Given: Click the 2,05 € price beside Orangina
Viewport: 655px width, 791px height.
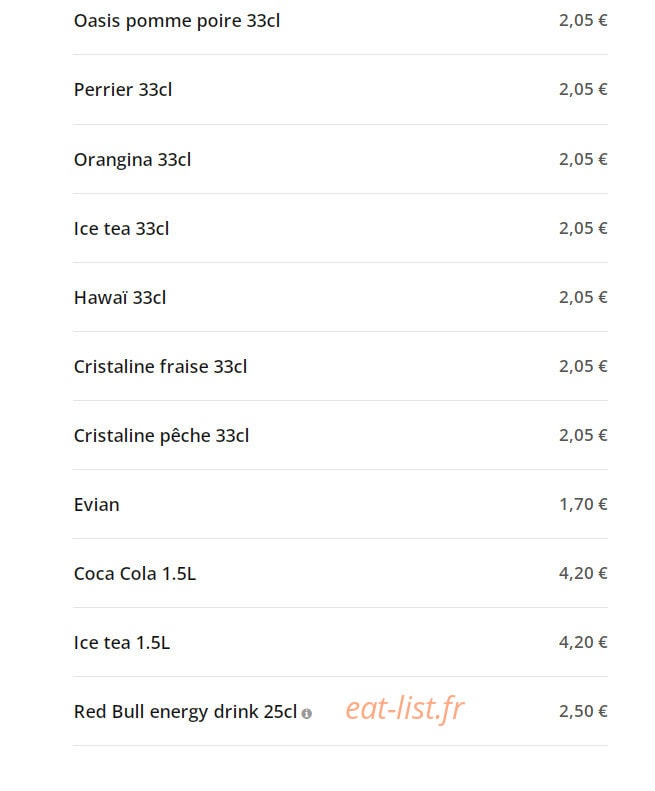Looking at the screenshot, I should coord(583,159).
